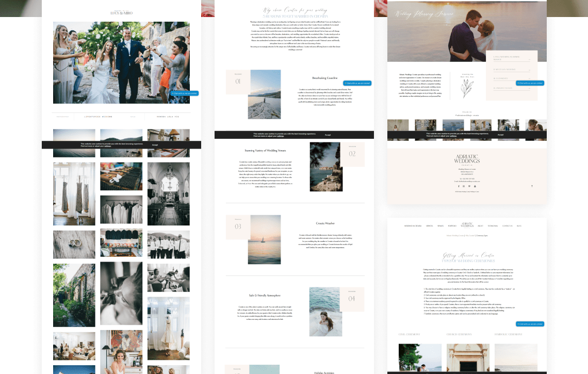Open the Facebook icon in Adriatic Weddings footer
Screen dimensions: 588x374
tap(459, 186)
